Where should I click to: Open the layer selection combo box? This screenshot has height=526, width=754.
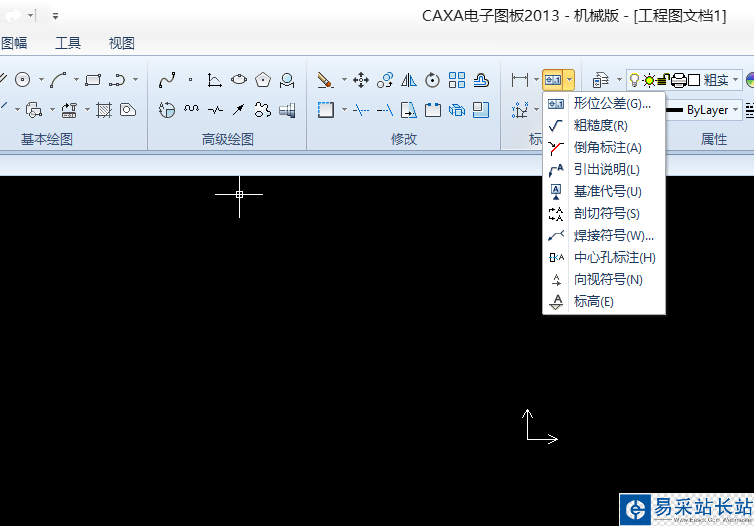(x=683, y=80)
